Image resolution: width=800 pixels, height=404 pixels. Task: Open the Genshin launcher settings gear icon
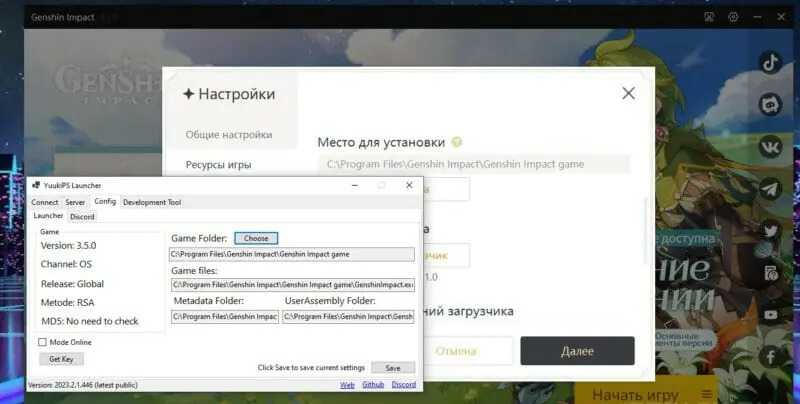[x=733, y=17]
